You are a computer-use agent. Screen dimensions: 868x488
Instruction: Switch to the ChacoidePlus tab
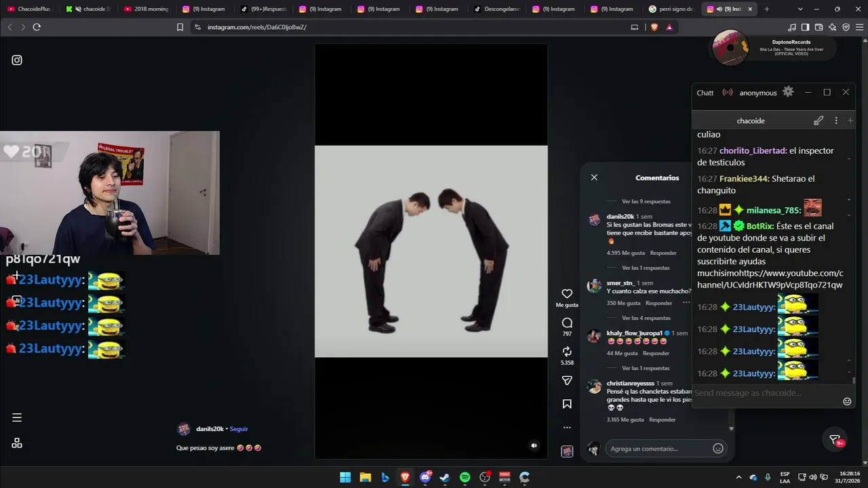(x=30, y=9)
